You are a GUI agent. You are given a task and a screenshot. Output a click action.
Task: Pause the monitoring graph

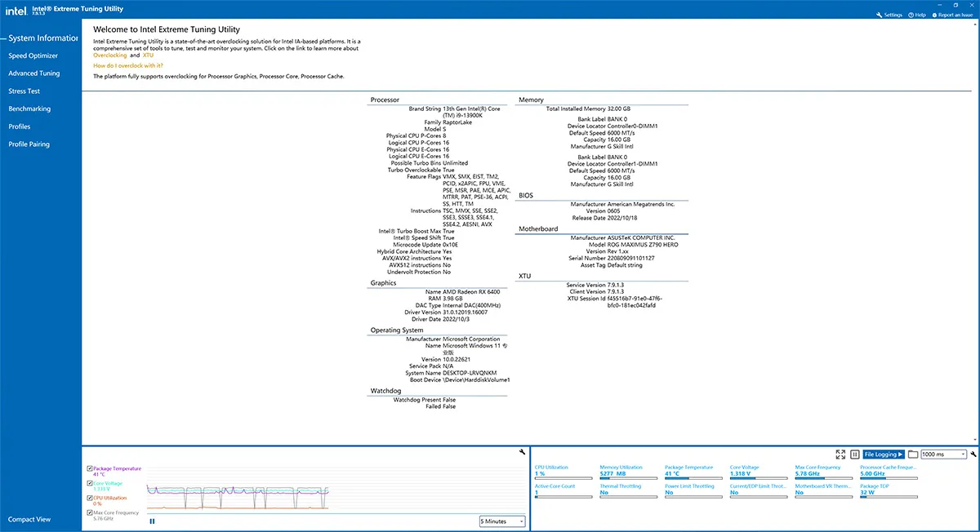[x=152, y=521]
